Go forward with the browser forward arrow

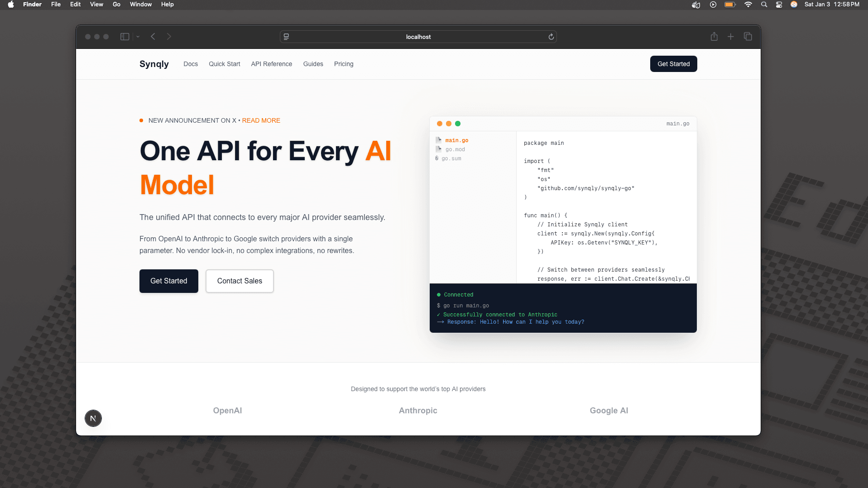click(x=169, y=37)
